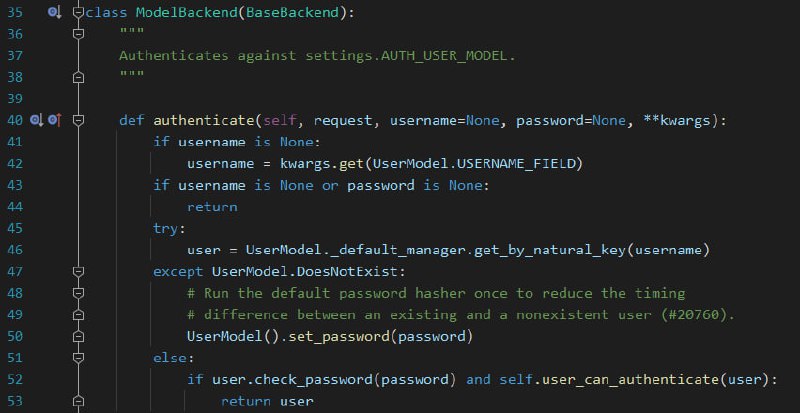
Task: Collapse the ModelBackend class fold marker
Action: pyautogui.click(x=78, y=12)
